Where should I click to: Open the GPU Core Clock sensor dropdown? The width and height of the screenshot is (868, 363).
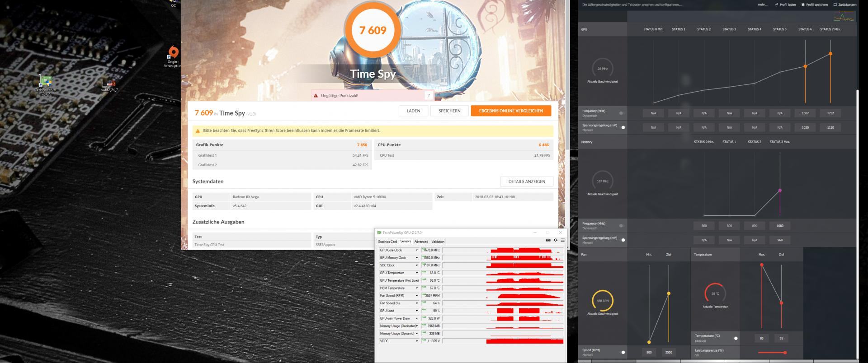point(417,250)
